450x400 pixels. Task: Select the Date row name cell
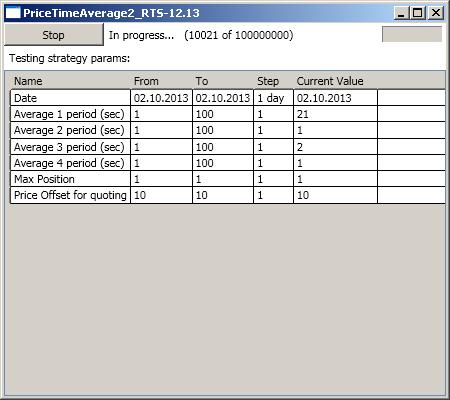(x=70, y=98)
